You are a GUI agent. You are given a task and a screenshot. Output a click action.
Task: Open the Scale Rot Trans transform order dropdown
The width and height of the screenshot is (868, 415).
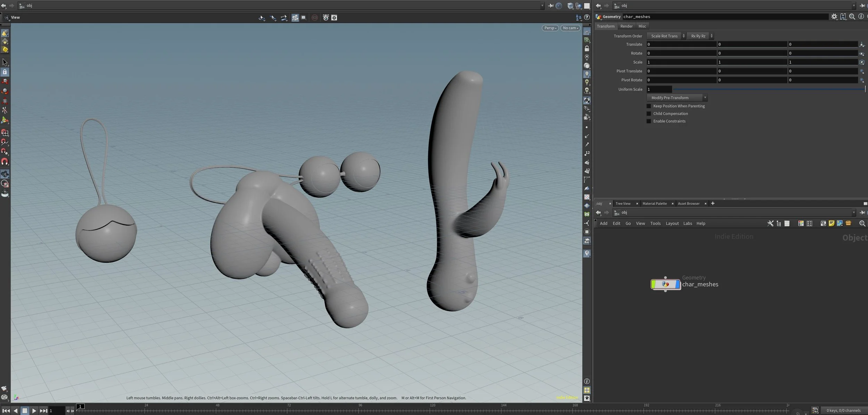click(x=665, y=36)
